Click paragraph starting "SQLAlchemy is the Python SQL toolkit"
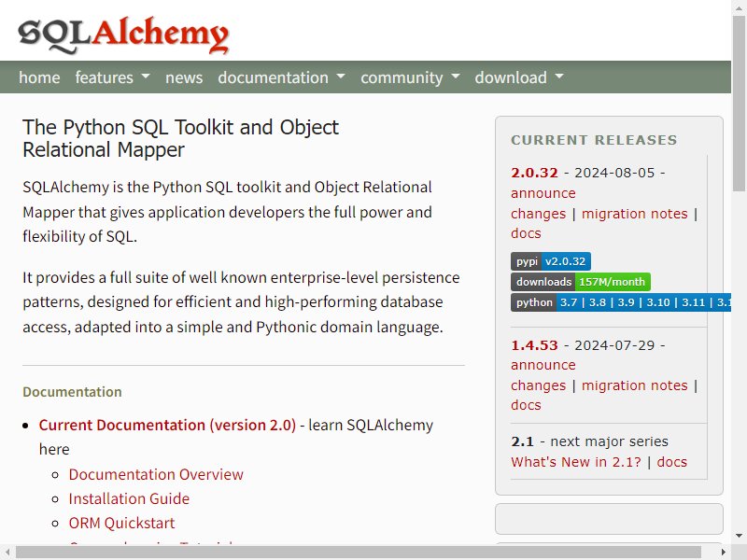The height and width of the screenshot is (560, 747). pos(227,212)
